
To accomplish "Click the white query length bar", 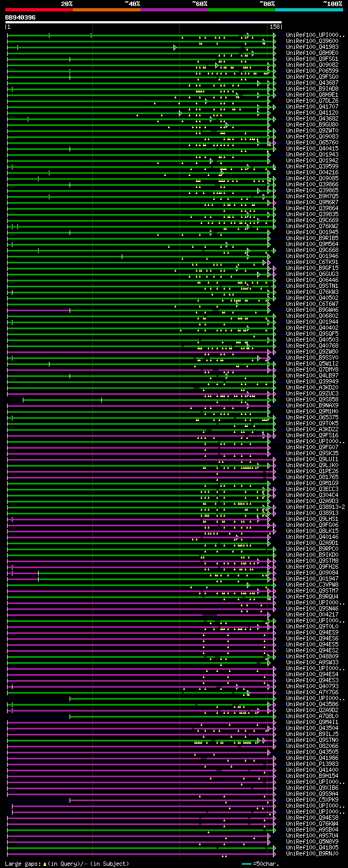I will 144,22.
